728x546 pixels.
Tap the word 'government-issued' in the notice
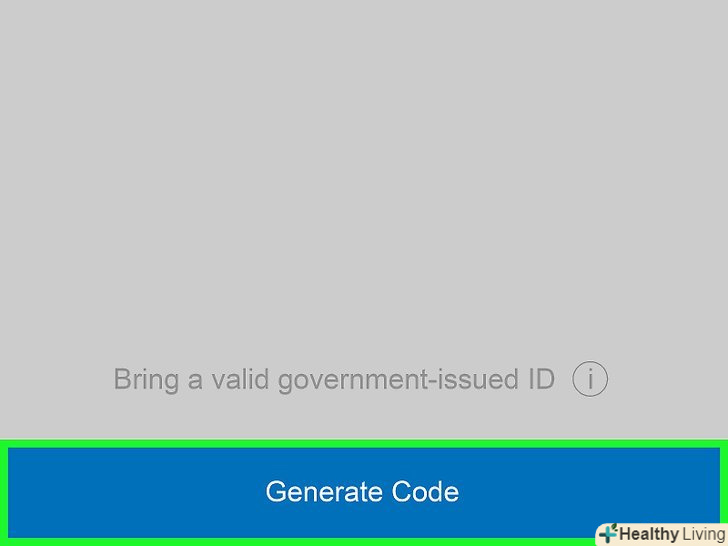point(398,380)
